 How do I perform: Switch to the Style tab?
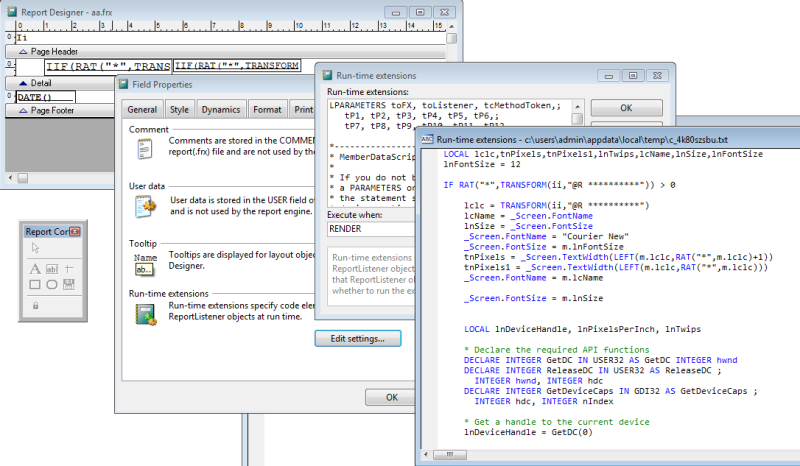[x=179, y=110]
